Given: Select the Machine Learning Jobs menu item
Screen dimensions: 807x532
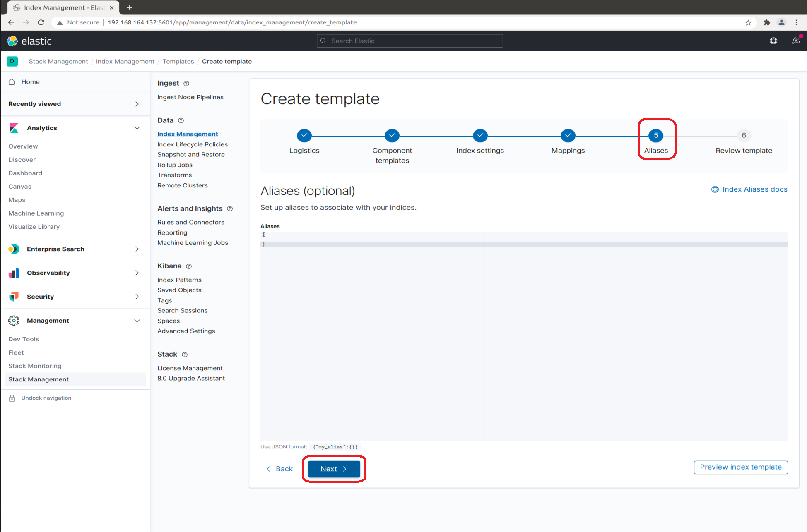Looking at the screenshot, I should [193, 242].
